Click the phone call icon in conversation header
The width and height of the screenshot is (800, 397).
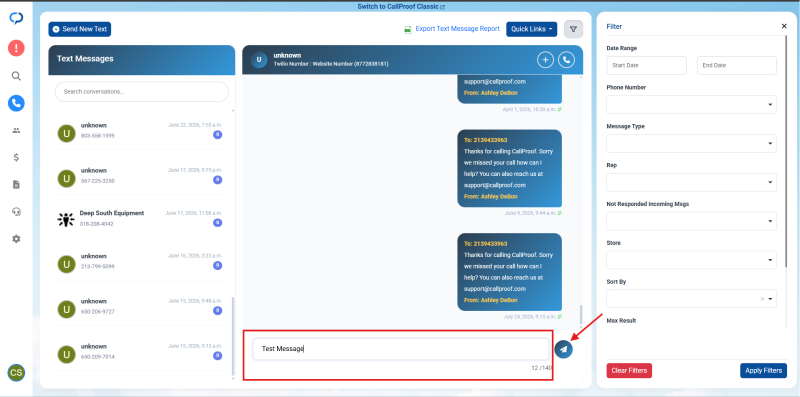click(566, 60)
